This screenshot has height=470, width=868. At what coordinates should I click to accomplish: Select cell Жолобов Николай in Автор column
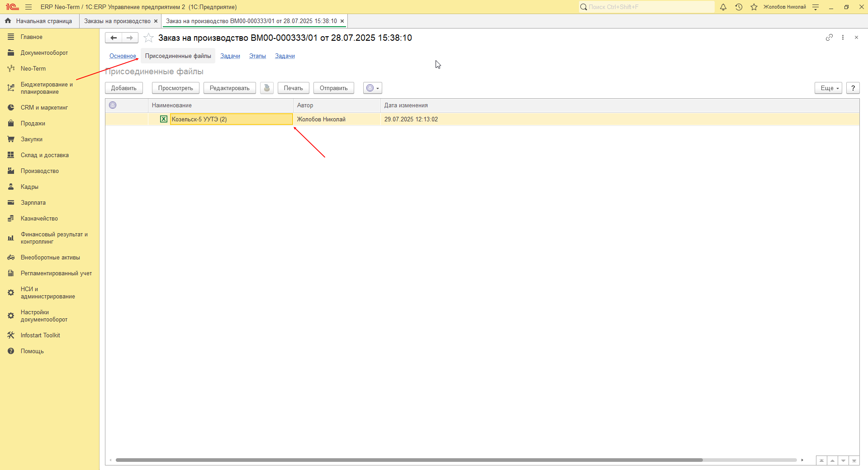337,119
